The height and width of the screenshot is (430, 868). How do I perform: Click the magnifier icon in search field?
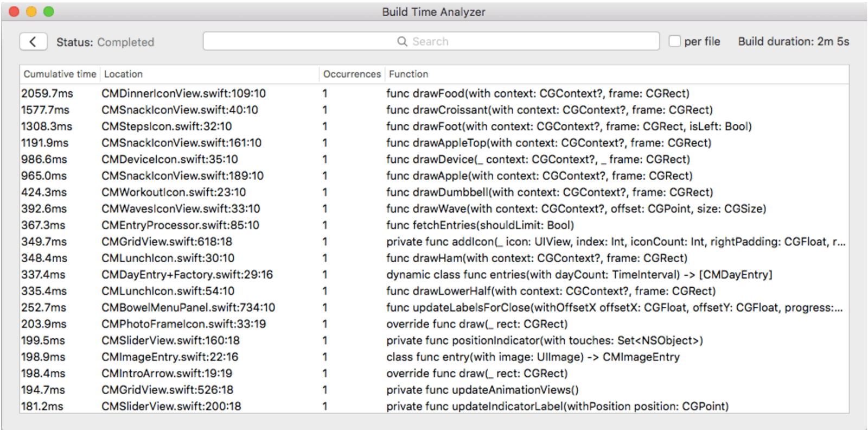tap(402, 42)
